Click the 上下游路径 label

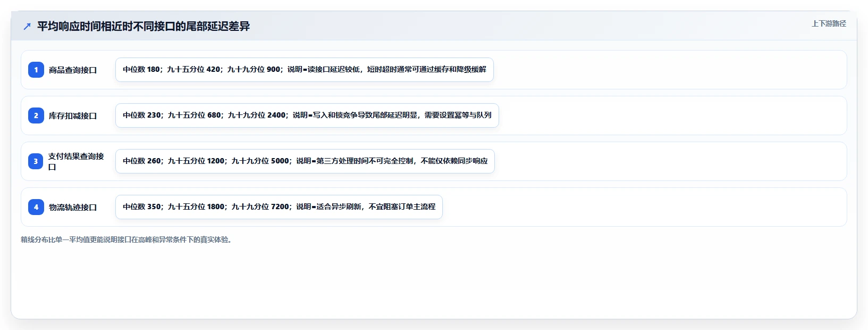829,23
